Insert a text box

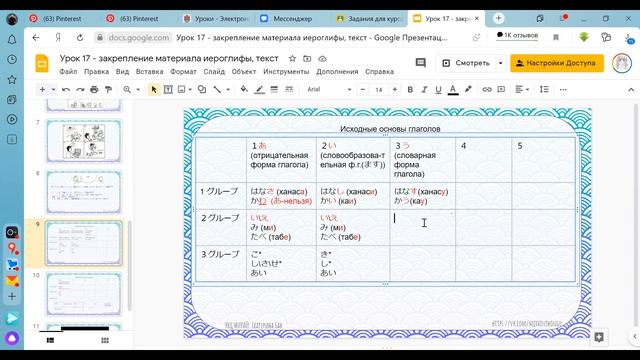coord(168,89)
